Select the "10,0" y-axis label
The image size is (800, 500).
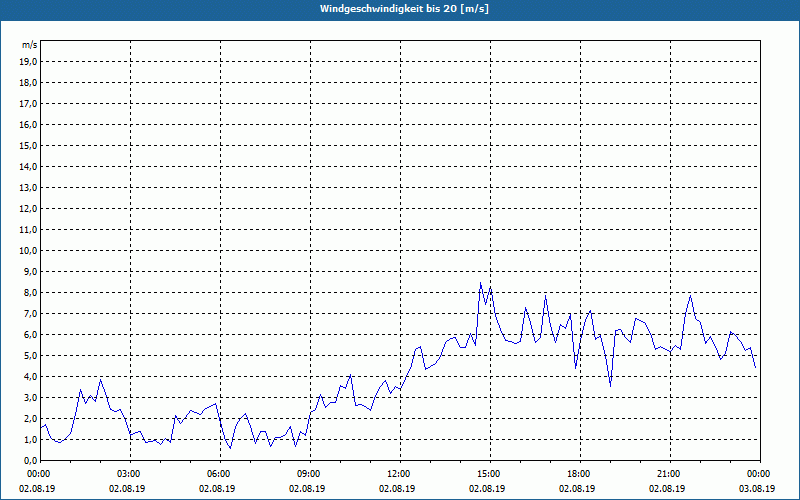click(x=29, y=251)
